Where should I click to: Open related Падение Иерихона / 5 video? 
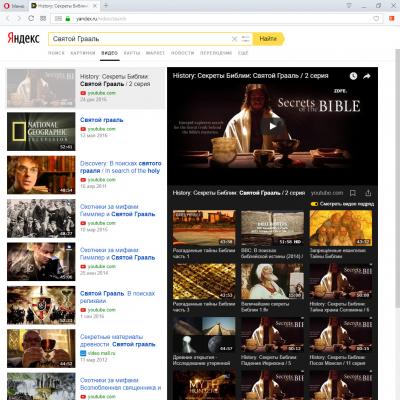[272, 335]
